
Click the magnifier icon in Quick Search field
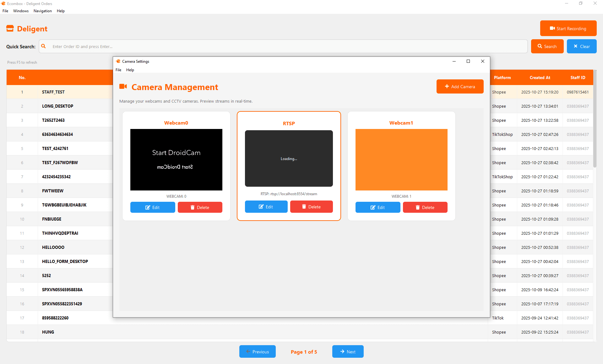(44, 46)
